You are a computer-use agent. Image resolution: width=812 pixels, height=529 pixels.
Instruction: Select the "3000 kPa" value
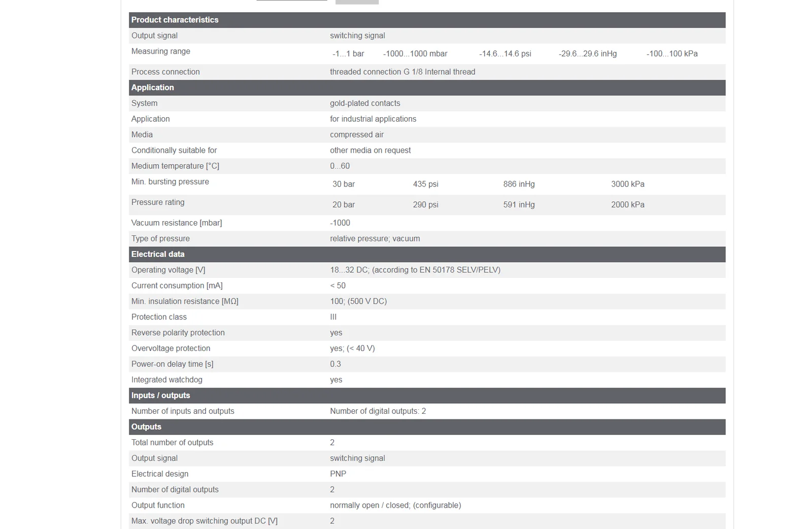click(x=628, y=184)
